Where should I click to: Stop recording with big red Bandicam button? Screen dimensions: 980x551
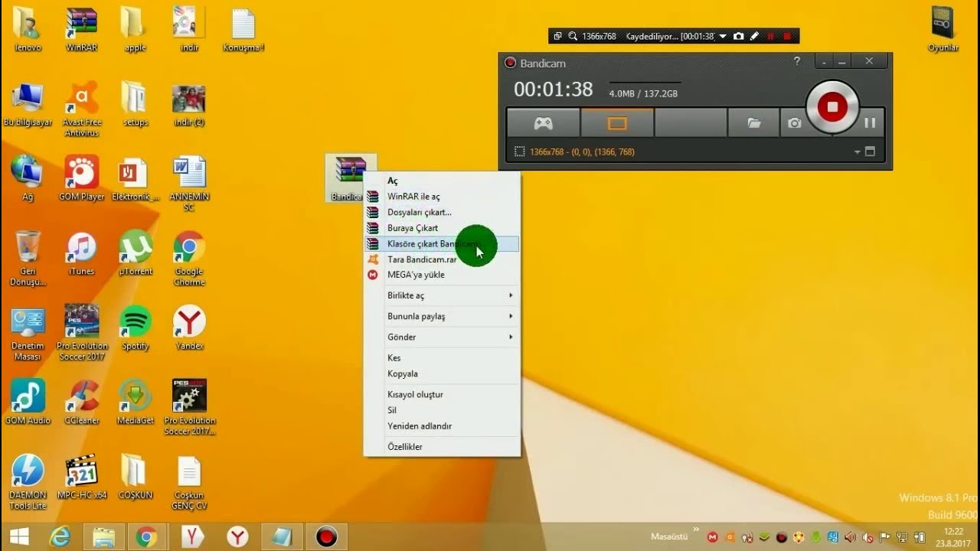point(832,107)
